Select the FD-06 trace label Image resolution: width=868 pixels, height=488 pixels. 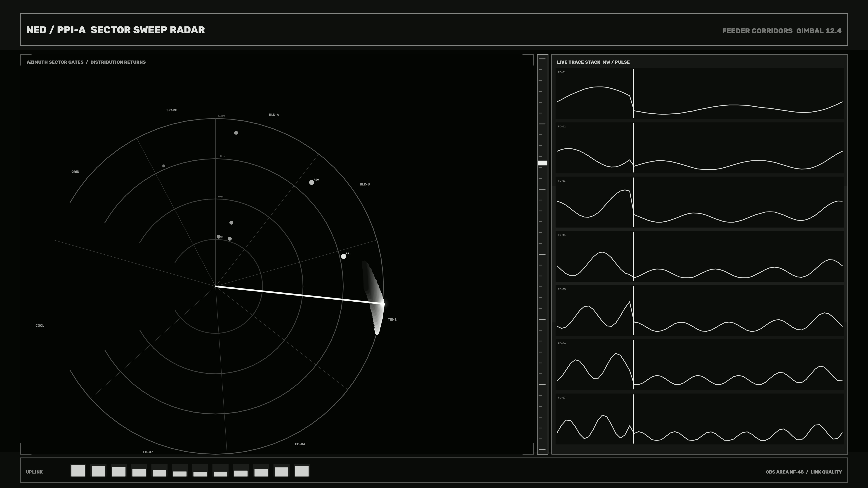click(562, 343)
